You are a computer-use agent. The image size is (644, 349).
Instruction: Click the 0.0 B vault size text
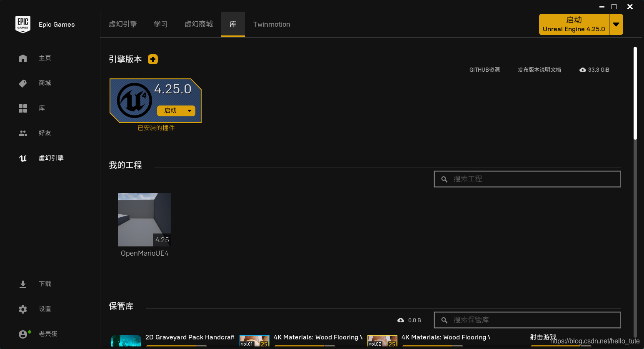point(414,320)
